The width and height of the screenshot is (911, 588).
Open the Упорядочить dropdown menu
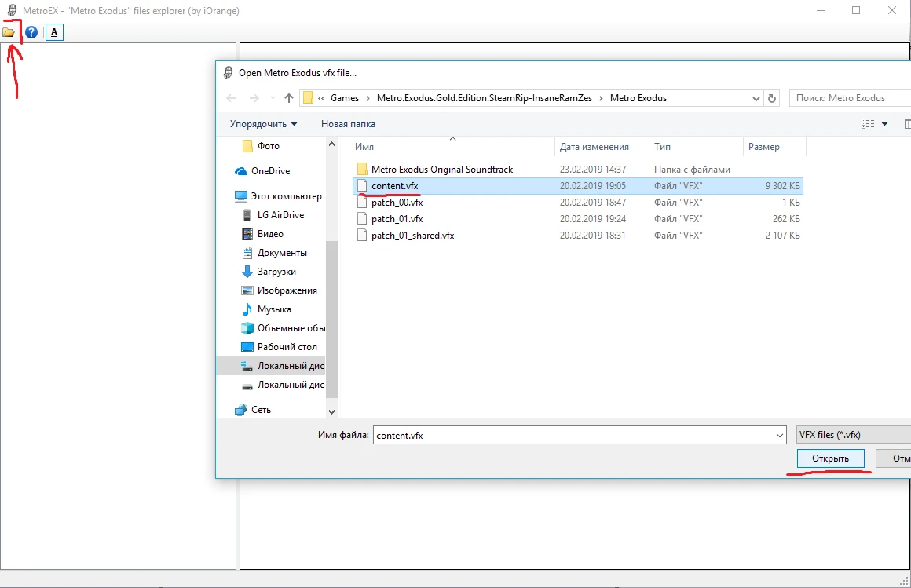[x=263, y=124]
